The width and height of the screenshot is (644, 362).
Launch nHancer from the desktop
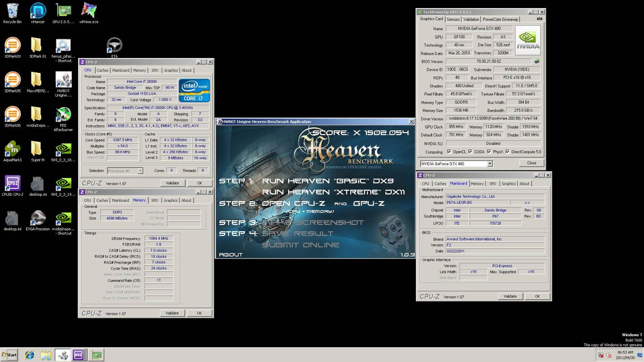tap(38, 13)
